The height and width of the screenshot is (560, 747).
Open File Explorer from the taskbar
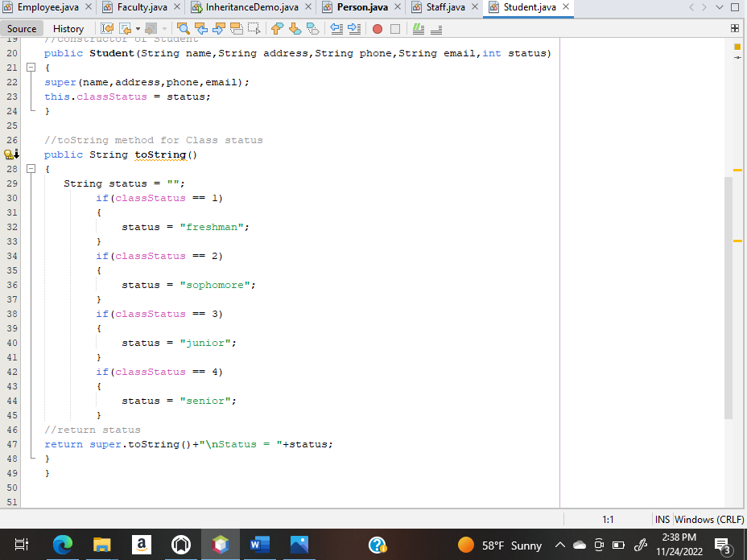[x=102, y=544]
